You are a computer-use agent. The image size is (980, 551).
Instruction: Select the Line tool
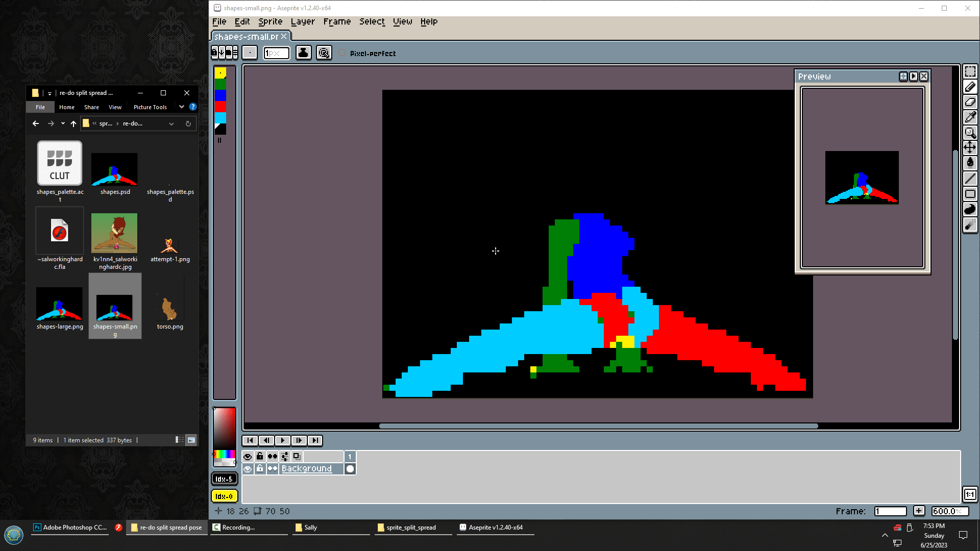coord(970,179)
